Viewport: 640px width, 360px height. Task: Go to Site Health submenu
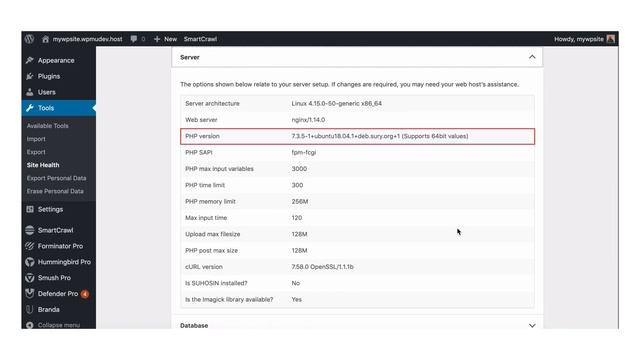tap(43, 165)
